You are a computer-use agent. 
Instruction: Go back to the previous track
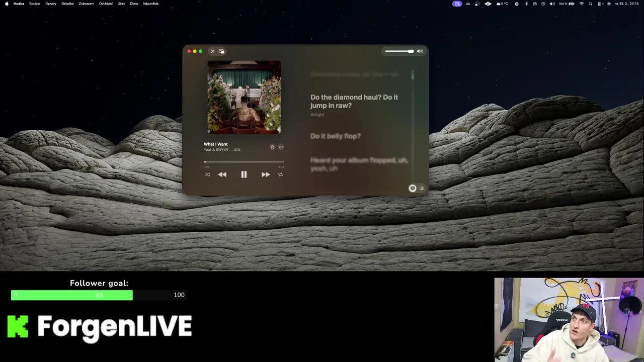(x=222, y=174)
